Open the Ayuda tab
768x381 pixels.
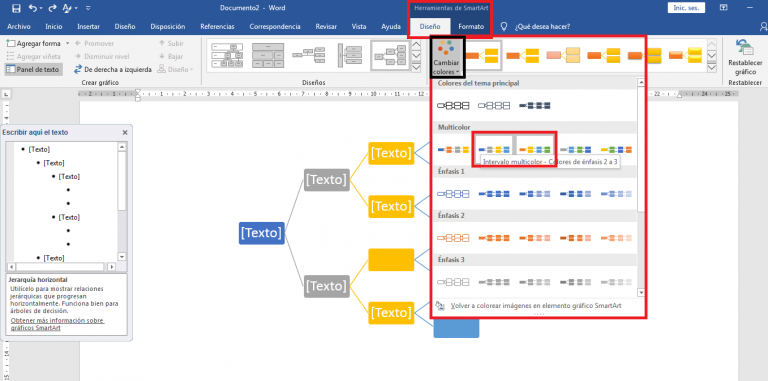pos(391,26)
